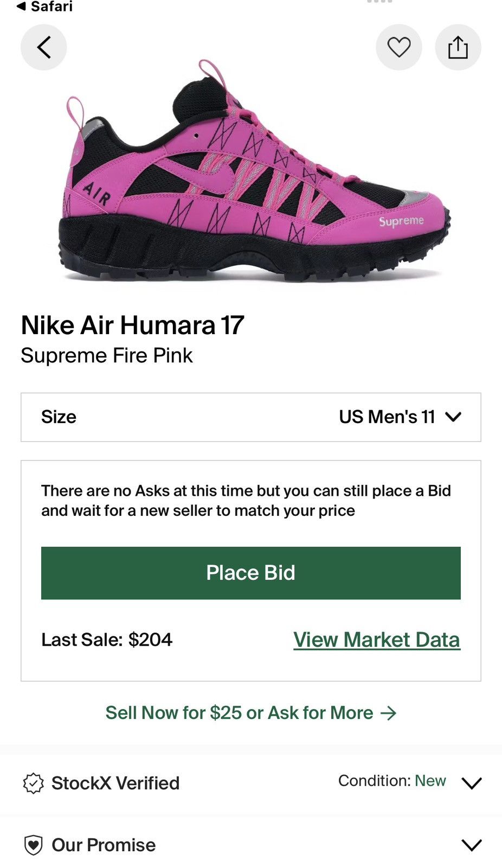Click the StockX Verified badge icon
Viewport: 502px width, 868px height.
tap(33, 783)
